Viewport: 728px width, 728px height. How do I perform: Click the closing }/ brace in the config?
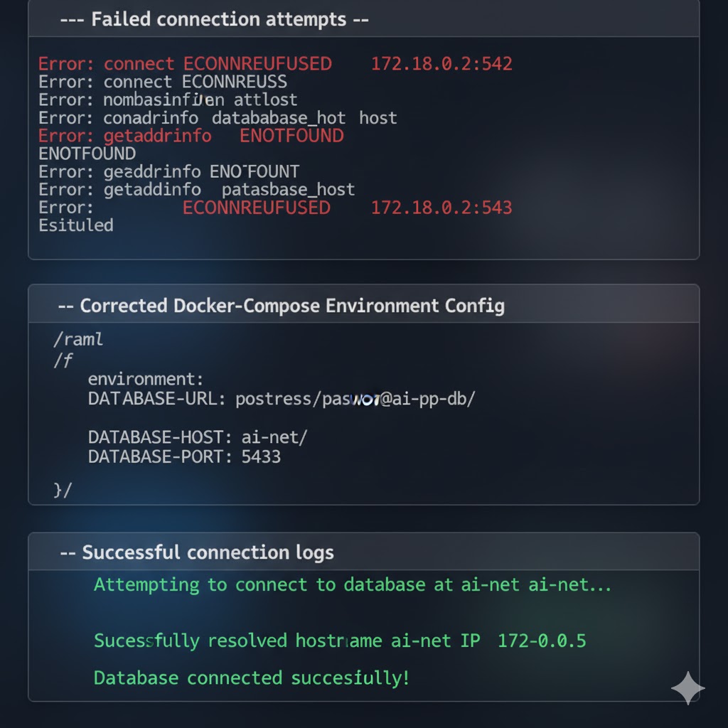[x=63, y=490]
